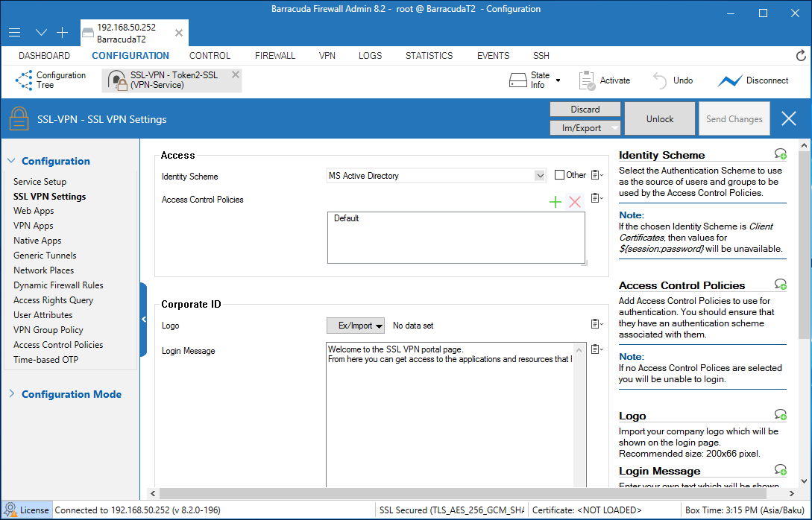The width and height of the screenshot is (812, 520).
Task: Open the hamburger main menu
Action: [14, 33]
